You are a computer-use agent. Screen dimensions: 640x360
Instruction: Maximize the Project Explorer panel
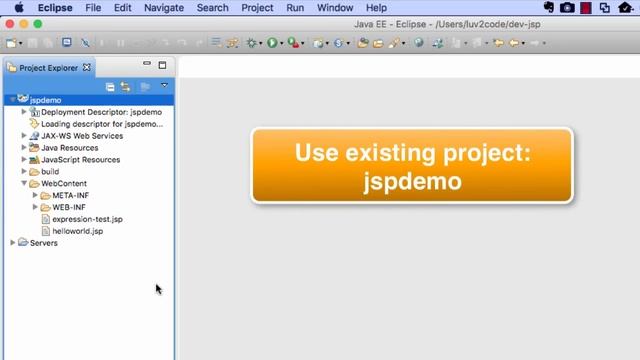pyautogui.click(x=162, y=65)
